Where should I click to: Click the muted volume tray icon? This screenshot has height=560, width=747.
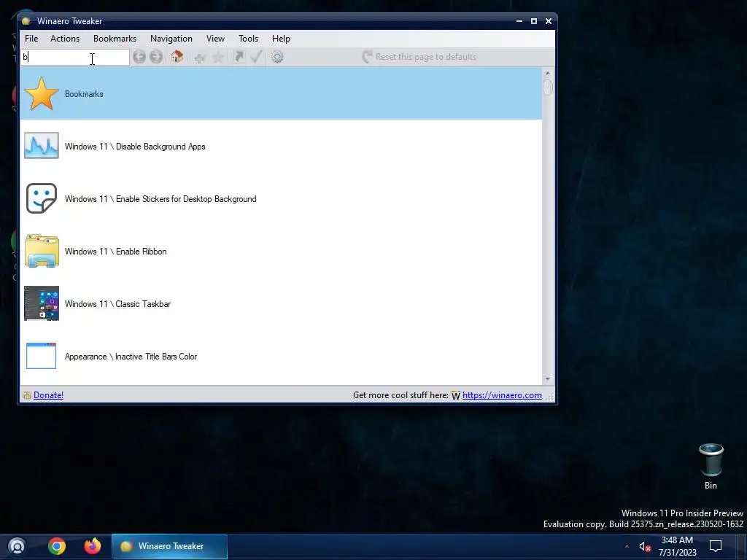645,547
